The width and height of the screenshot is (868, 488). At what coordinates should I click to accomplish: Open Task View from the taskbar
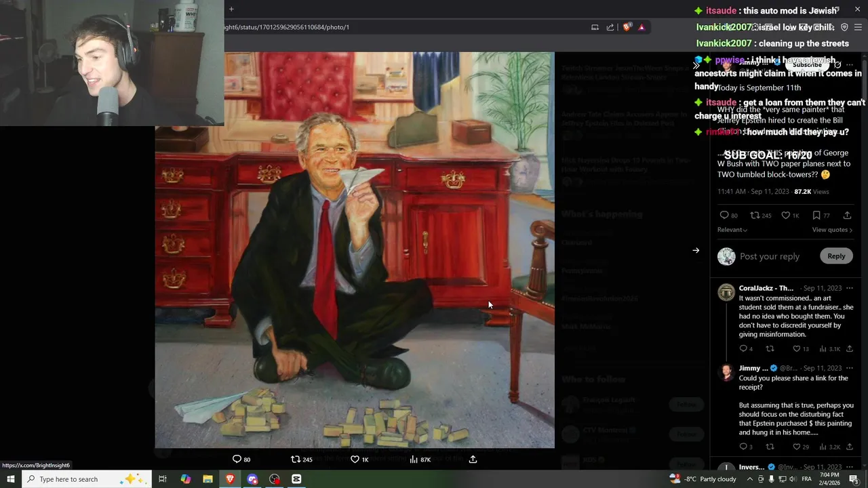pos(163,479)
